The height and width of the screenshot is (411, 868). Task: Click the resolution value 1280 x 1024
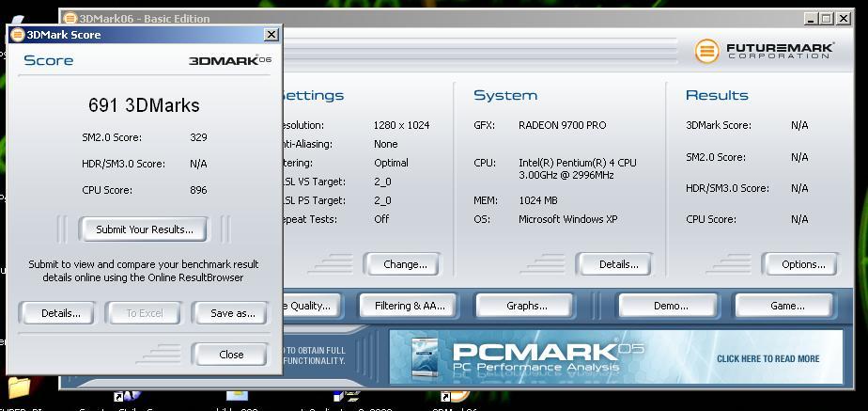coord(402,125)
